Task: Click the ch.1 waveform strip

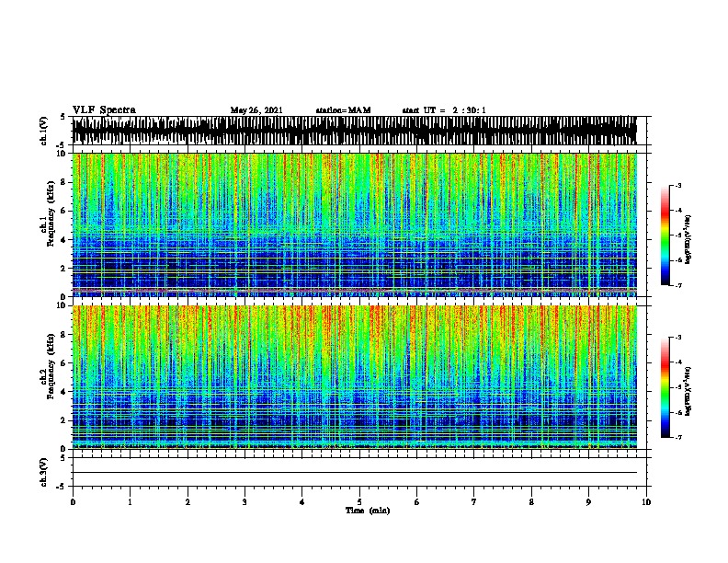Action: pos(355,131)
